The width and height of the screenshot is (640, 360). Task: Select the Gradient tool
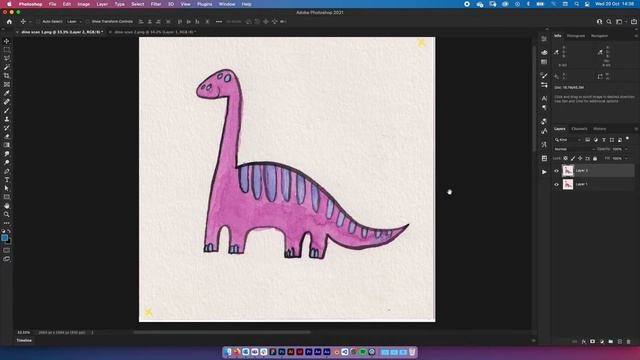7,145
